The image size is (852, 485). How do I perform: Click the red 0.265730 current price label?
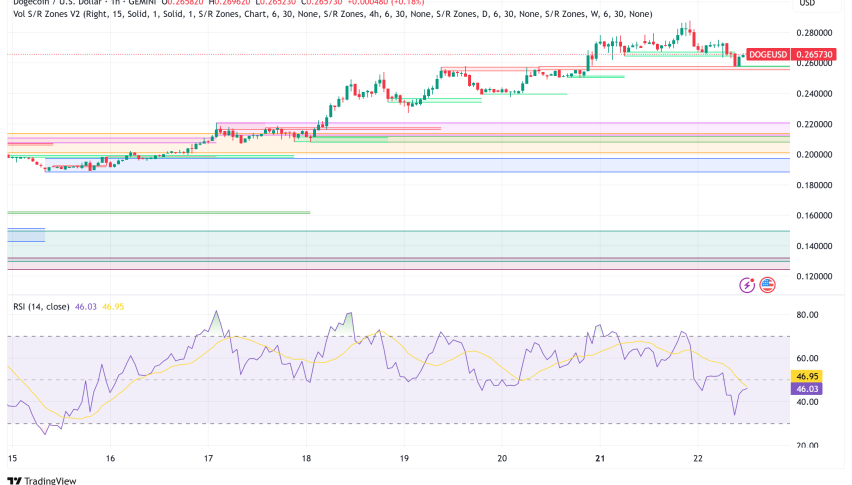click(814, 54)
